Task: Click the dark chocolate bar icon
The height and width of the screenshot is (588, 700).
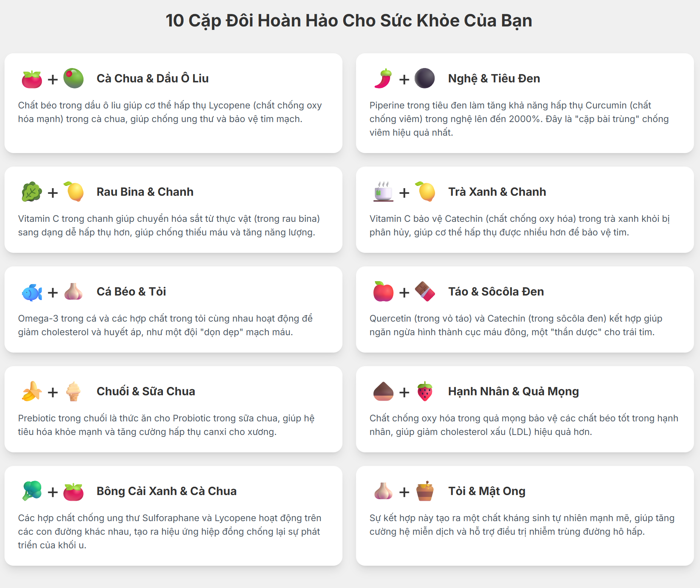Action: coord(425,291)
